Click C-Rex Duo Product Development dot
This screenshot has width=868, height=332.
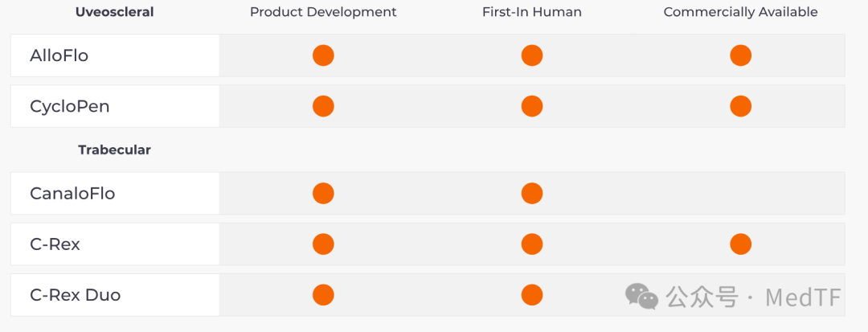pyautogui.click(x=323, y=295)
